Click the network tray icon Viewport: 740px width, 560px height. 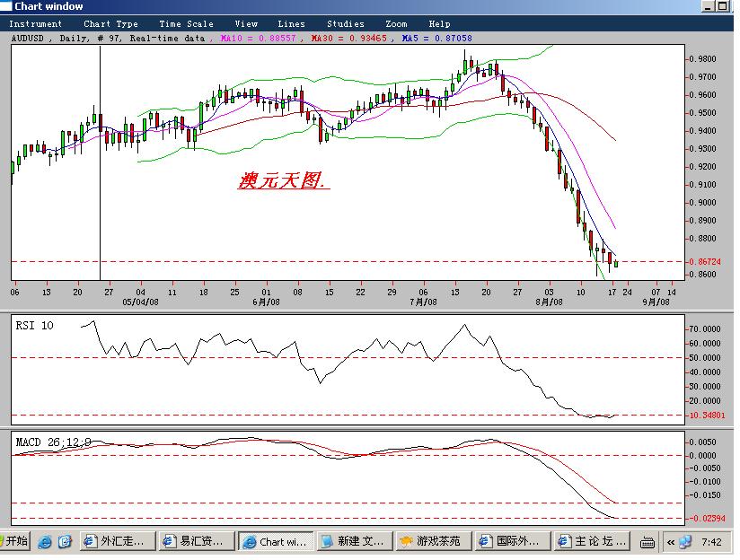685,542
